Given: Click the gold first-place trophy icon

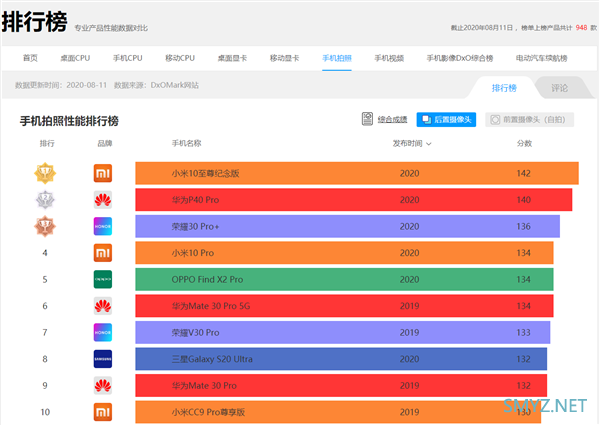Looking at the screenshot, I should 45,173.
